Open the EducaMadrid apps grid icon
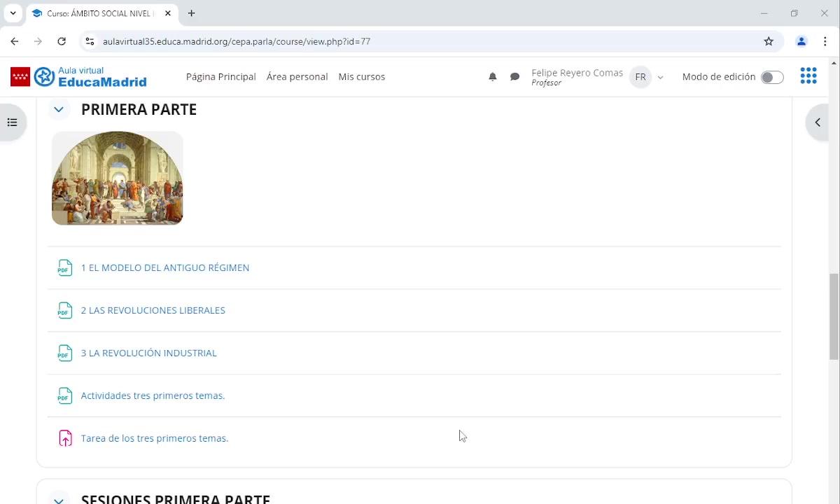The height and width of the screenshot is (504, 840). click(808, 76)
